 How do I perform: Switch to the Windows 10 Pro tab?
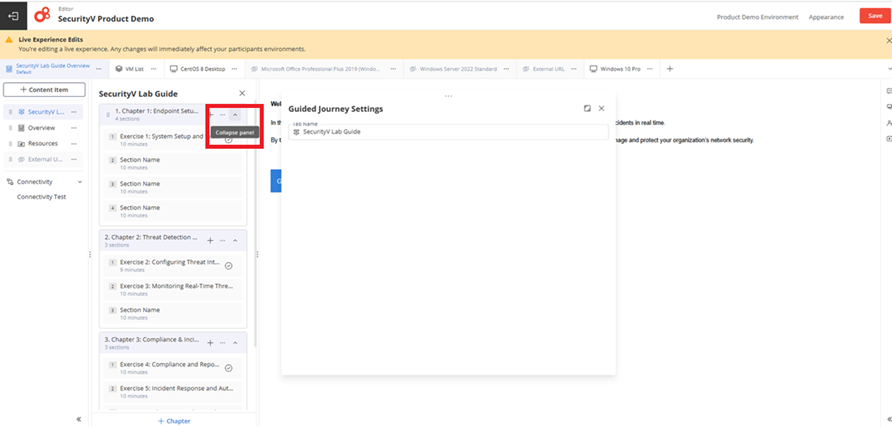click(615, 69)
